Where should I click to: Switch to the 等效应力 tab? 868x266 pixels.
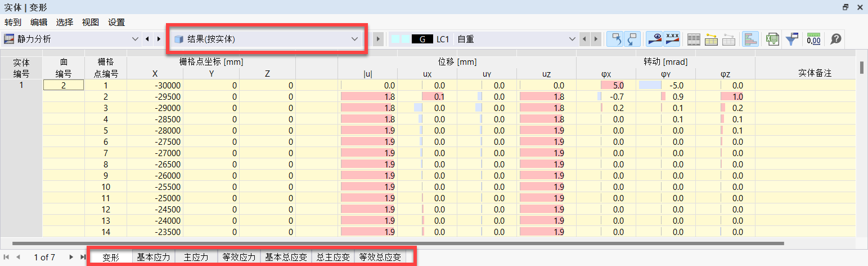(239, 258)
